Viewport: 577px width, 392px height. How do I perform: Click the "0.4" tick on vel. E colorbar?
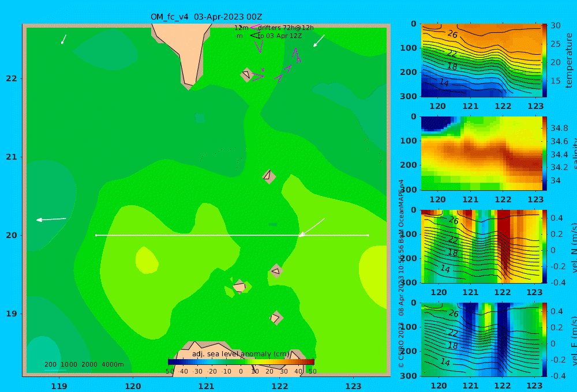click(557, 311)
